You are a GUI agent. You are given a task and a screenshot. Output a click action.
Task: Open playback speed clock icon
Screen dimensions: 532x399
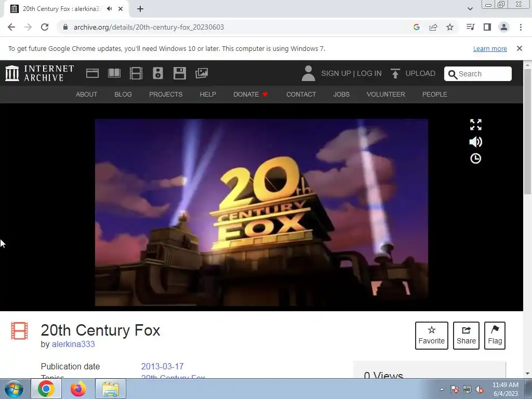[x=476, y=158]
